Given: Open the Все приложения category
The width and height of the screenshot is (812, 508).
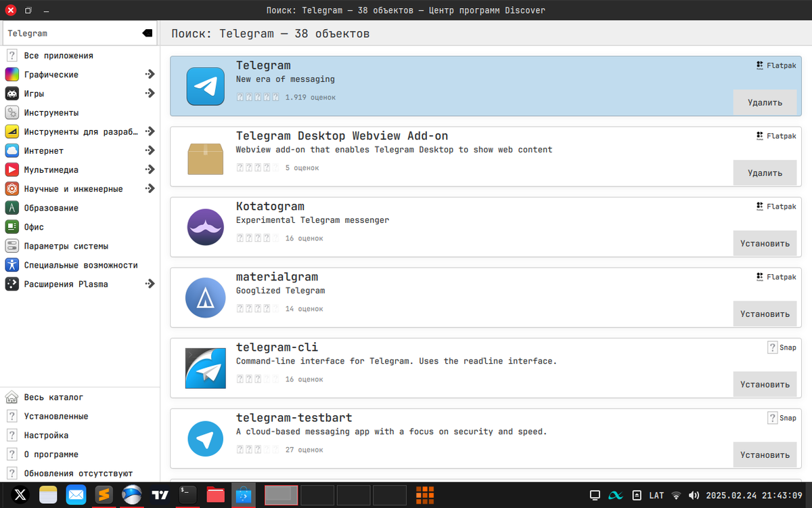Looking at the screenshot, I should 80,56.
